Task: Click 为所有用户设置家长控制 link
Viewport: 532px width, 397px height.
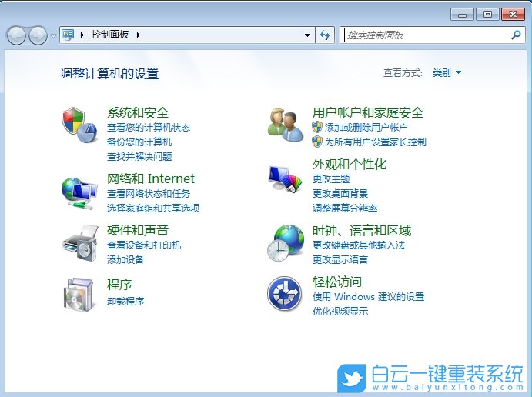Action: pyautogui.click(x=376, y=142)
